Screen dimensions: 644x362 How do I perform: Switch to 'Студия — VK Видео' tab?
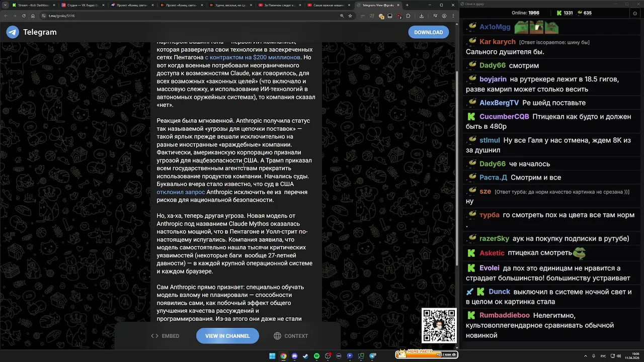82,5
